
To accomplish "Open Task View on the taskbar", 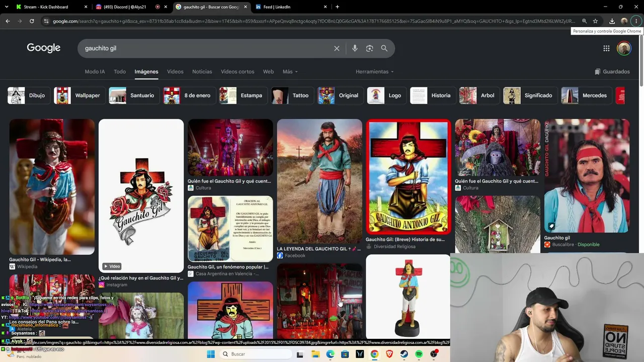I will click(x=300, y=354).
